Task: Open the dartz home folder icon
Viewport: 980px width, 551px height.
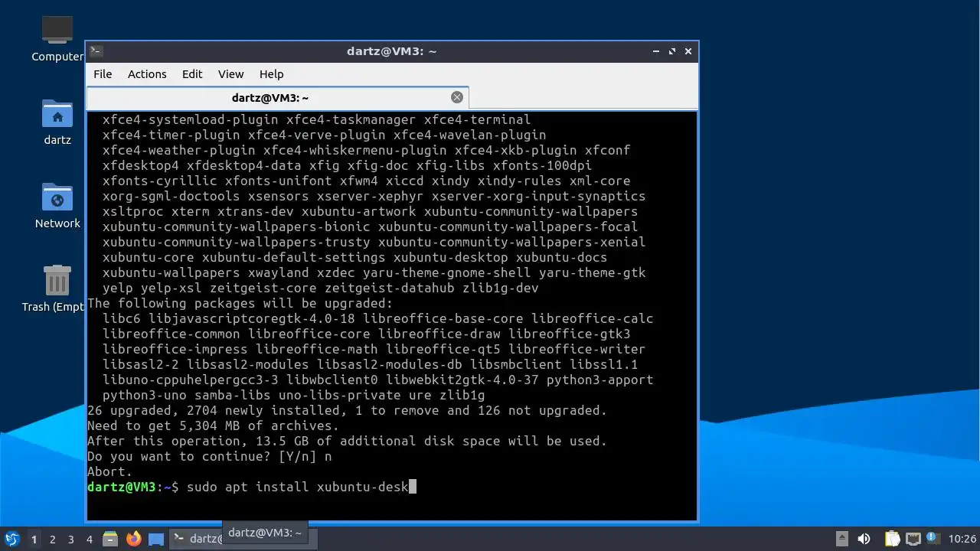Action: (x=57, y=122)
